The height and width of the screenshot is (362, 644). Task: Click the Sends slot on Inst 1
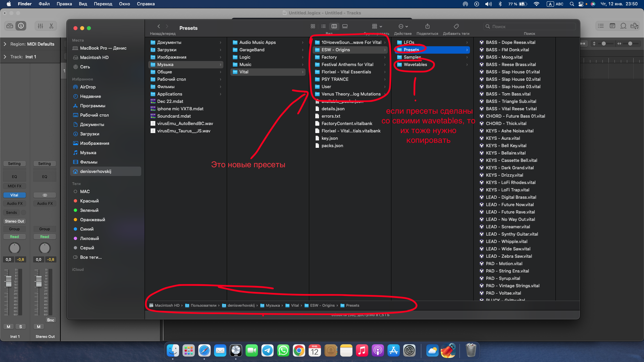pyautogui.click(x=11, y=213)
